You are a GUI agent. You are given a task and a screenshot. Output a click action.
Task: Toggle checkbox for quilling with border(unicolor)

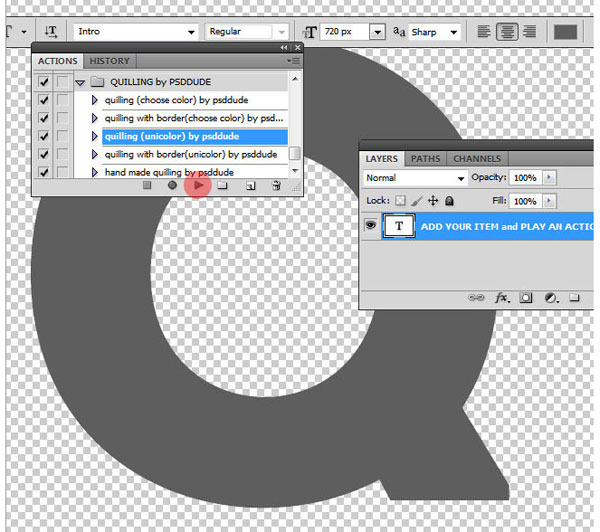44,154
